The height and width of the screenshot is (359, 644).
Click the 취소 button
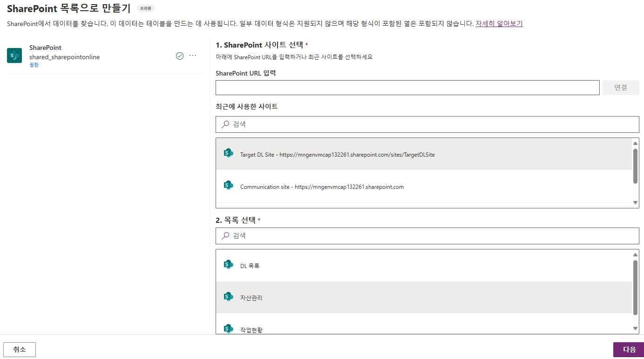(x=20, y=350)
